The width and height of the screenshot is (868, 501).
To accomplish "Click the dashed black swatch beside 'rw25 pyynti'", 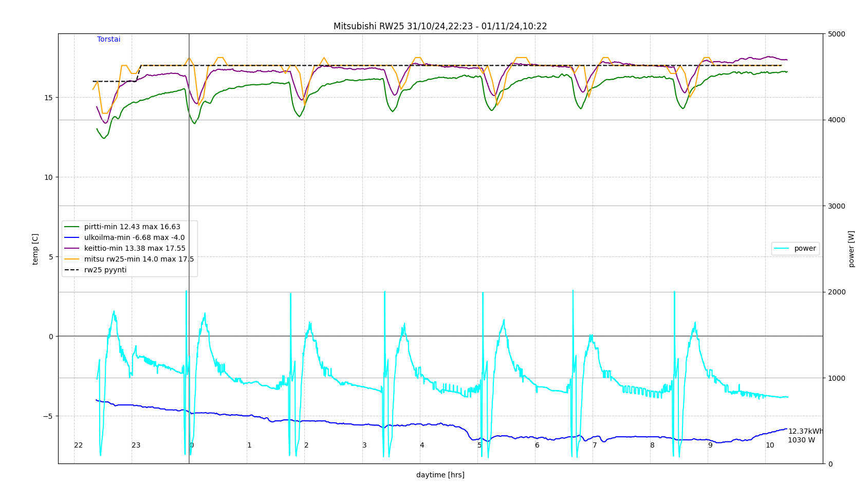I will (72, 270).
